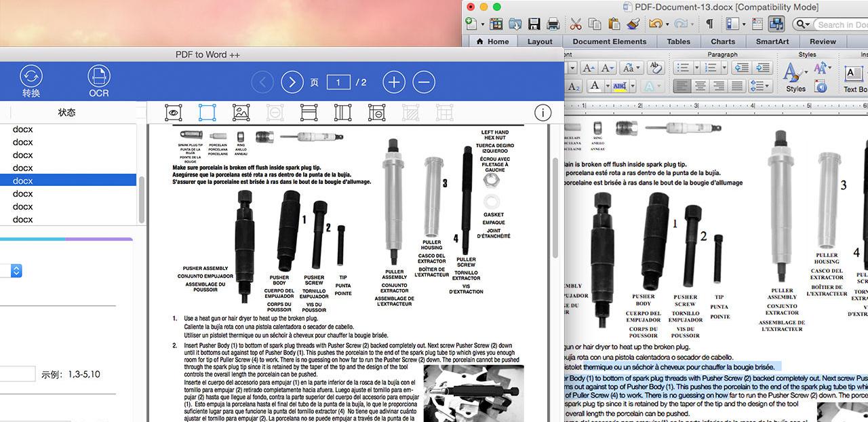Screen dimensions: 868x422
Task: Toggle the Media Browser in Word
Action: coord(776,24)
